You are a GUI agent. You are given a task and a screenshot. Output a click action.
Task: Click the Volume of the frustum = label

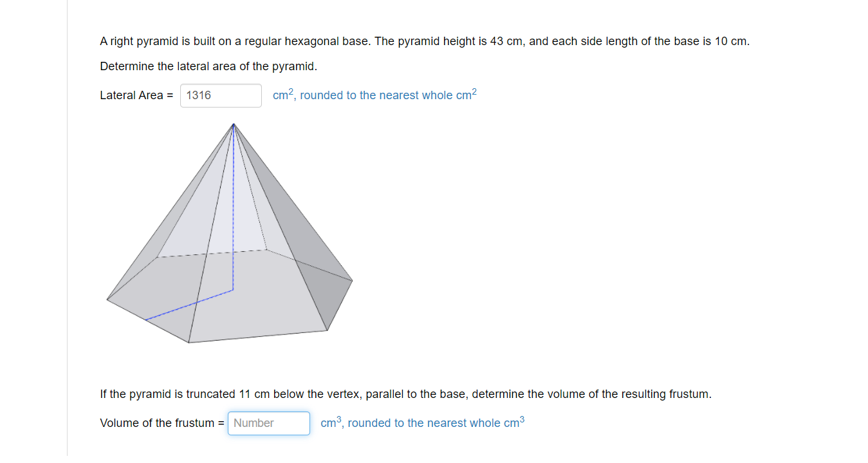[x=162, y=423]
